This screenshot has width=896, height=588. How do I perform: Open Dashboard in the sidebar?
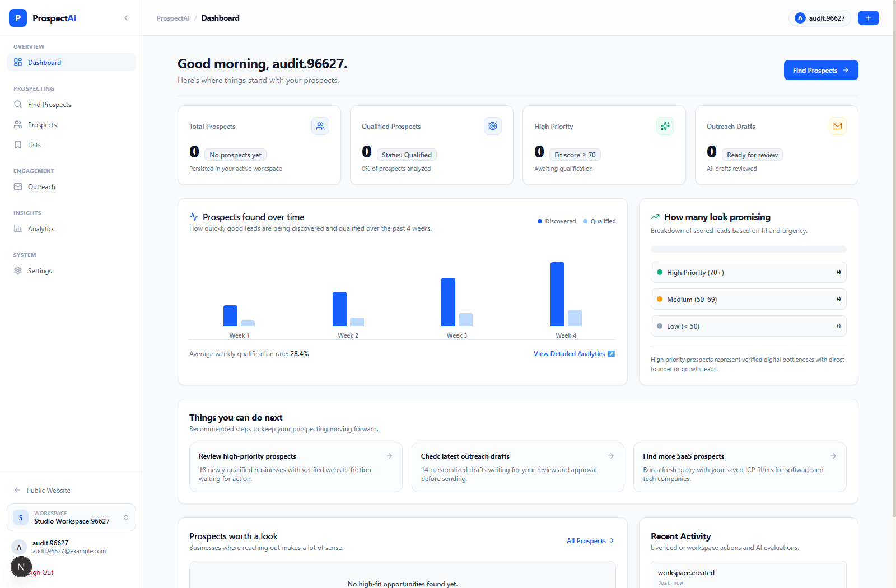pos(71,62)
